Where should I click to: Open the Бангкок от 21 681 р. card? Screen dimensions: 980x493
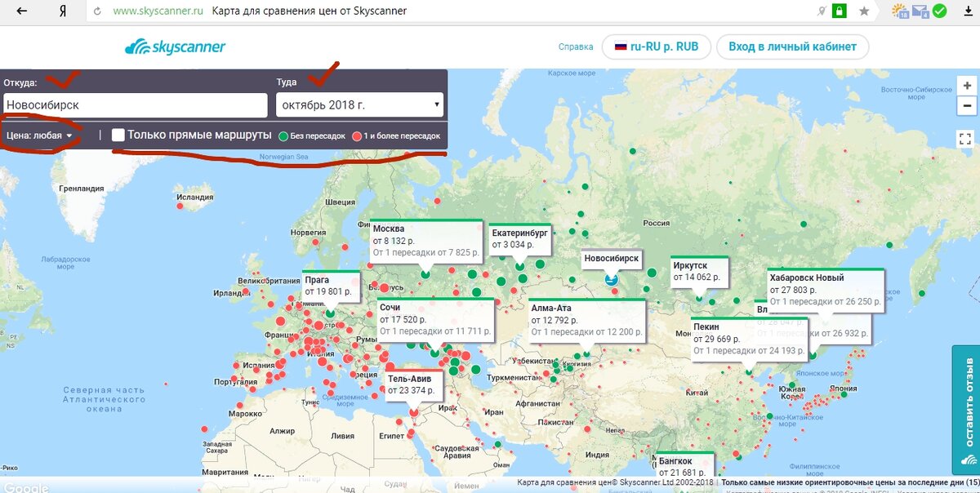click(684, 466)
